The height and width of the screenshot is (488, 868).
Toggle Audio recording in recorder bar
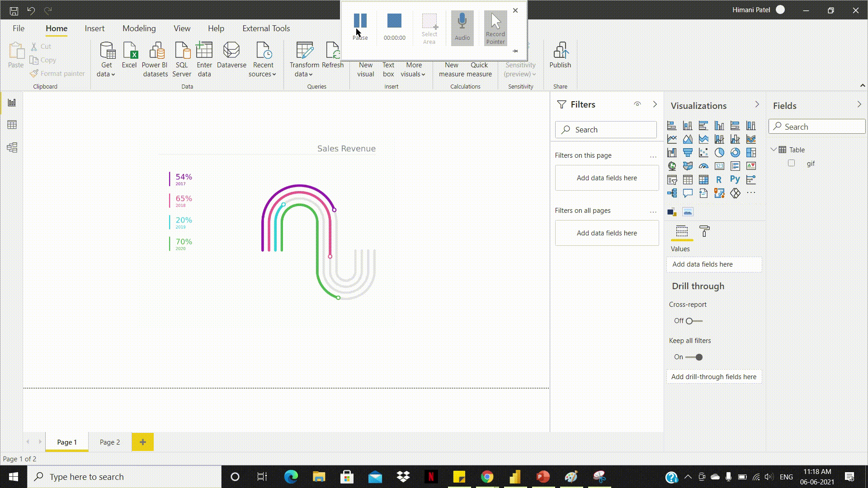pyautogui.click(x=462, y=28)
